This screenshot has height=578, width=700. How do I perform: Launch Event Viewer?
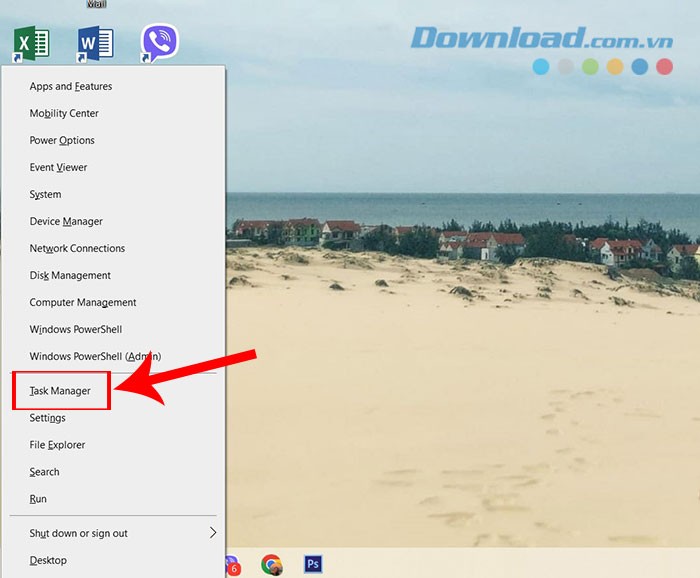pos(58,168)
